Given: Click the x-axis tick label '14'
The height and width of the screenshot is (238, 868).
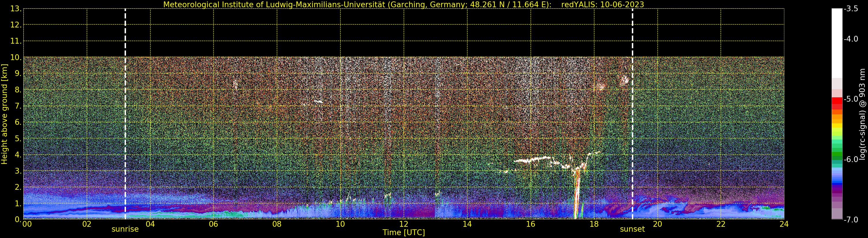Looking at the screenshot, I should [x=467, y=224].
